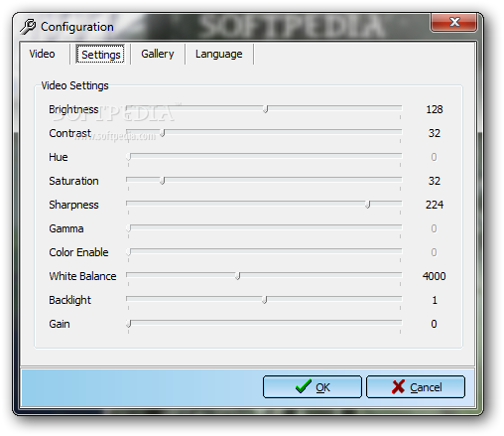The width and height of the screenshot is (504, 436).
Task: Click the Saturation slider thumb
Action: point(163,181)
